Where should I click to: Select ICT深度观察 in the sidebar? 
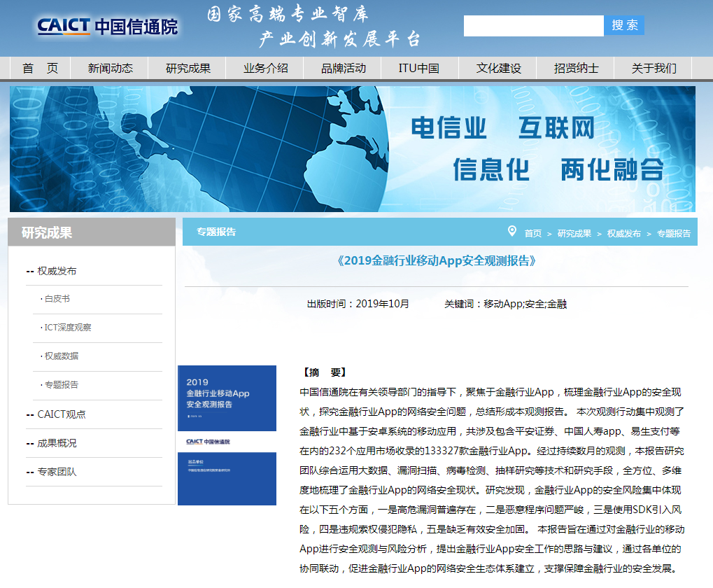point(67,328)
